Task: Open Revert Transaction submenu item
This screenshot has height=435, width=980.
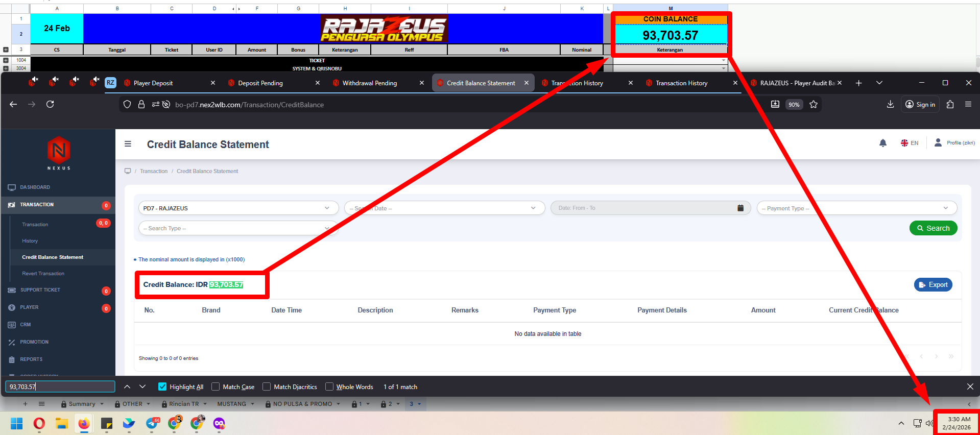Action: pyautogui.click(x=43, y=274)
